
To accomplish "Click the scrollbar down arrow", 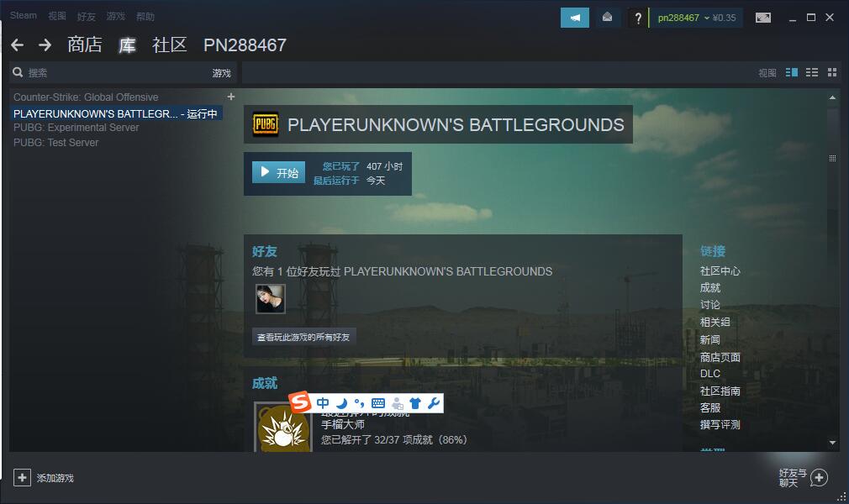I will pyautogui.click(x=832, y=443).
